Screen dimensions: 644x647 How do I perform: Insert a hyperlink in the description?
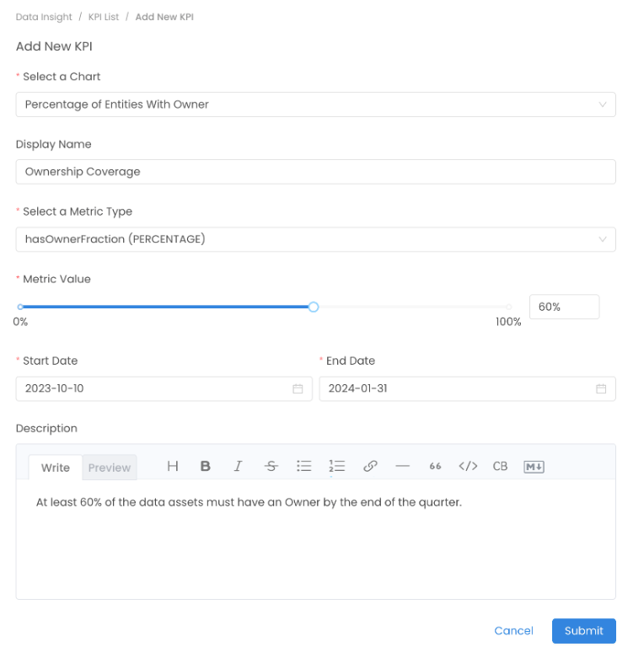(370, 466)
